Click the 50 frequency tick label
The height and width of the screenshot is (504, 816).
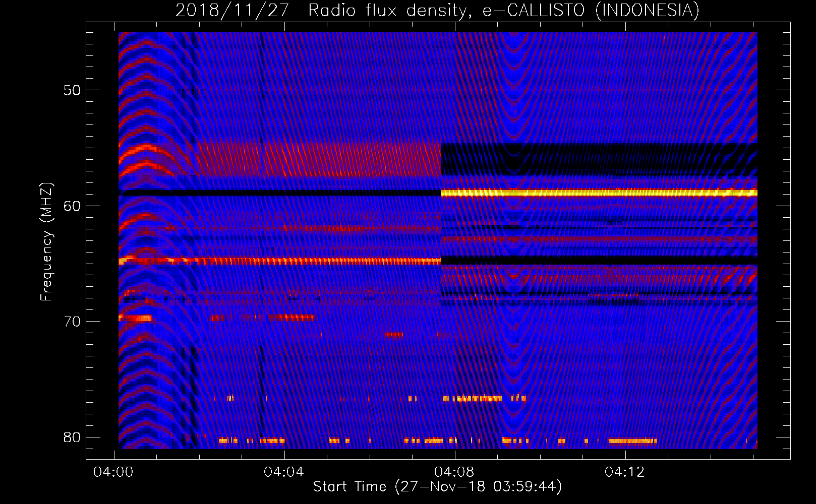tap(72, 90)
